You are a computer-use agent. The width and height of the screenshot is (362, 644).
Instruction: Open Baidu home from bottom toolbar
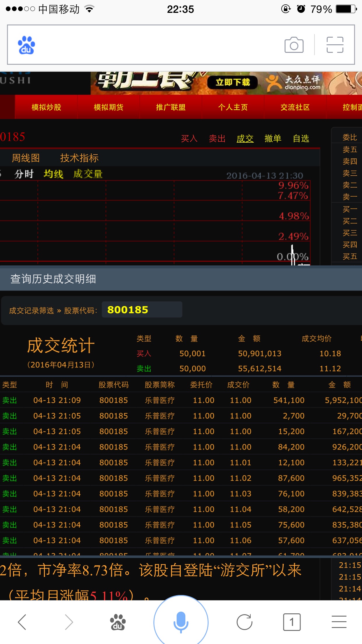click(117, 622)
